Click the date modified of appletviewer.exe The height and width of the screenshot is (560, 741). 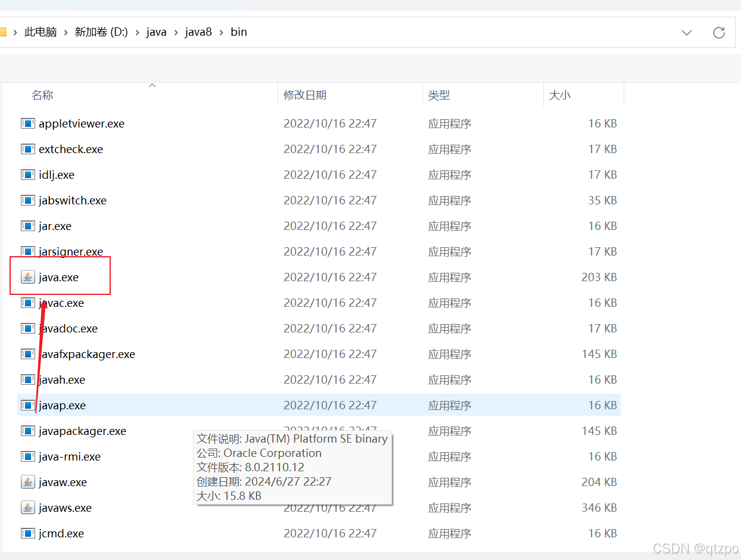point(330,123)
